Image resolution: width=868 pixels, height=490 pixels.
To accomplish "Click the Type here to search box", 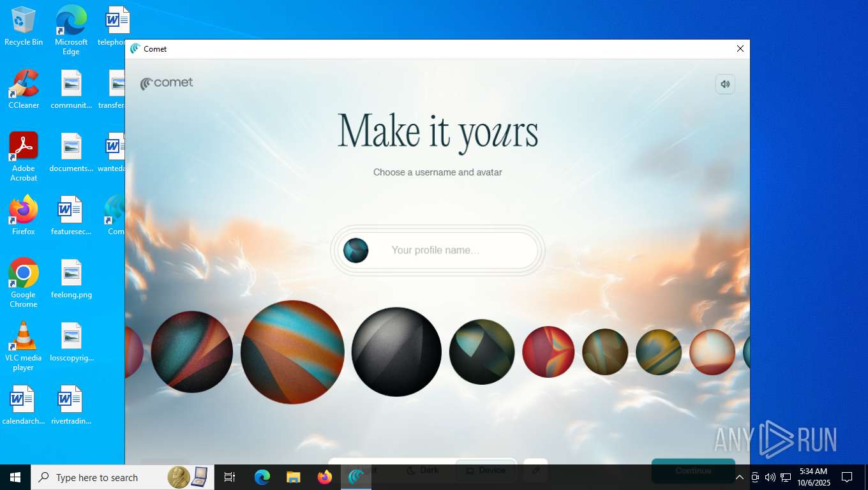I will pyautogui.click(x=121, y=477).
